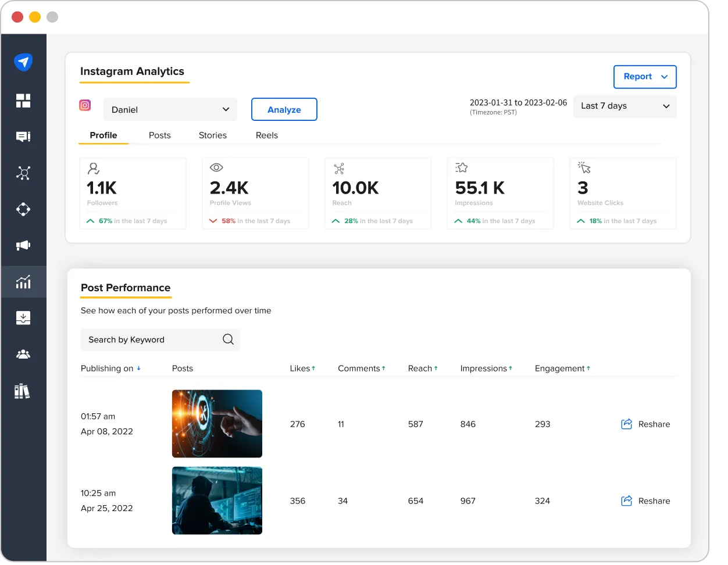Open the Analytics bar-chart icon in sidebar

pos(23,281)
